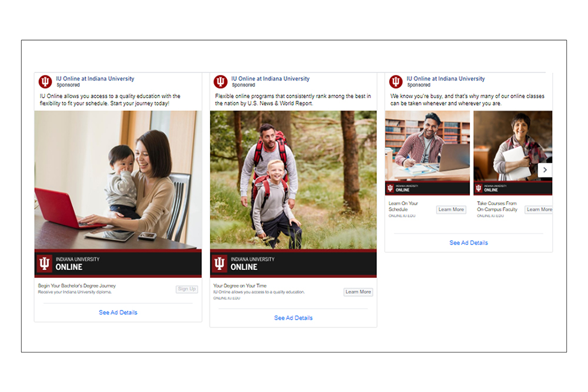This screenshot has width=588, height=392.
Task: Click the headline 'Take Courses From On-Campus Faculty'
Action: click(497, 206)
